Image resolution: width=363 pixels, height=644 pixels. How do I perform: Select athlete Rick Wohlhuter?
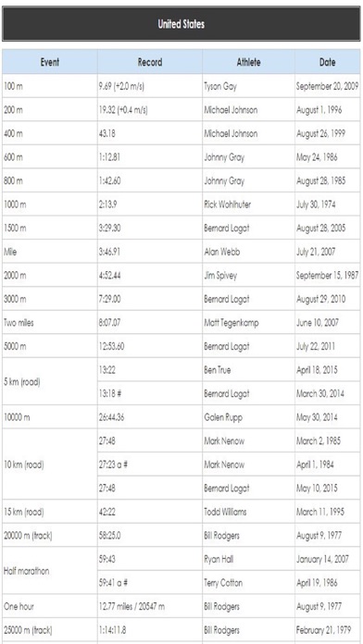tap(227, 204)
